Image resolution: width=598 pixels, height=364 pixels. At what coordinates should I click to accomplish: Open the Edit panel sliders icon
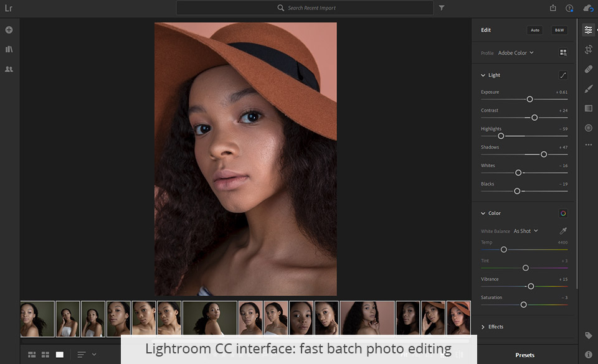[x=588, y=29]
